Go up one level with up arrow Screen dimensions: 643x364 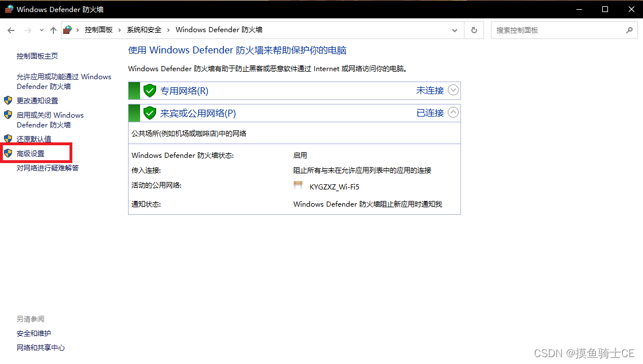pyautogui.click(x=53, y=30)
